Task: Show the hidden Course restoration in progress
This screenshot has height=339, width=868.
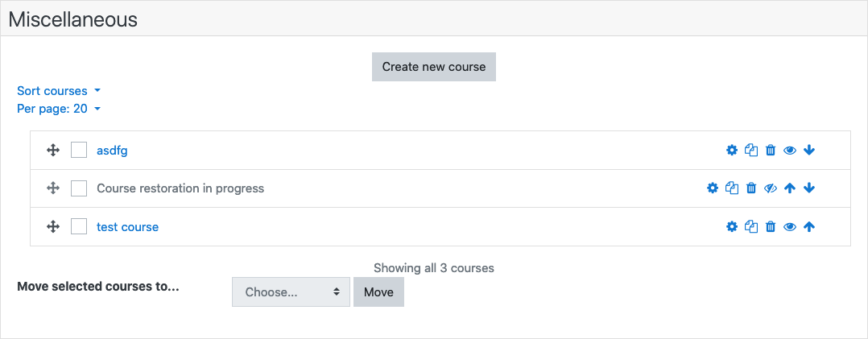Action: tap(771, 188)
